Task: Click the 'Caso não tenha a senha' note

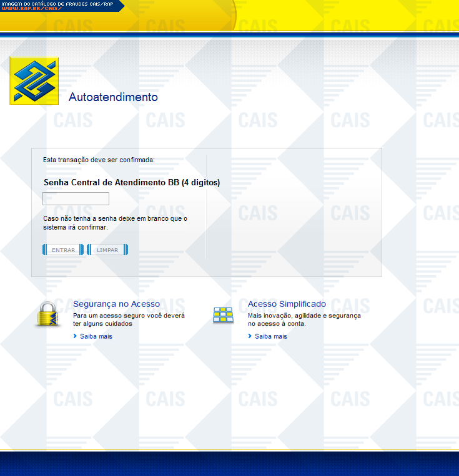Action: click(x=115, y=223)
